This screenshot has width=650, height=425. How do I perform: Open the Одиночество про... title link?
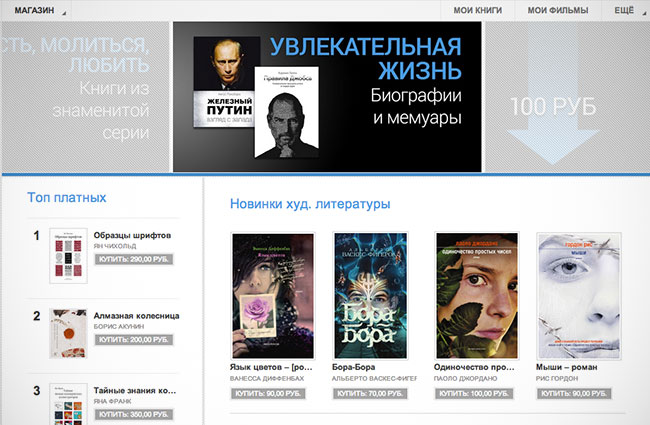(x=474, y=367)
